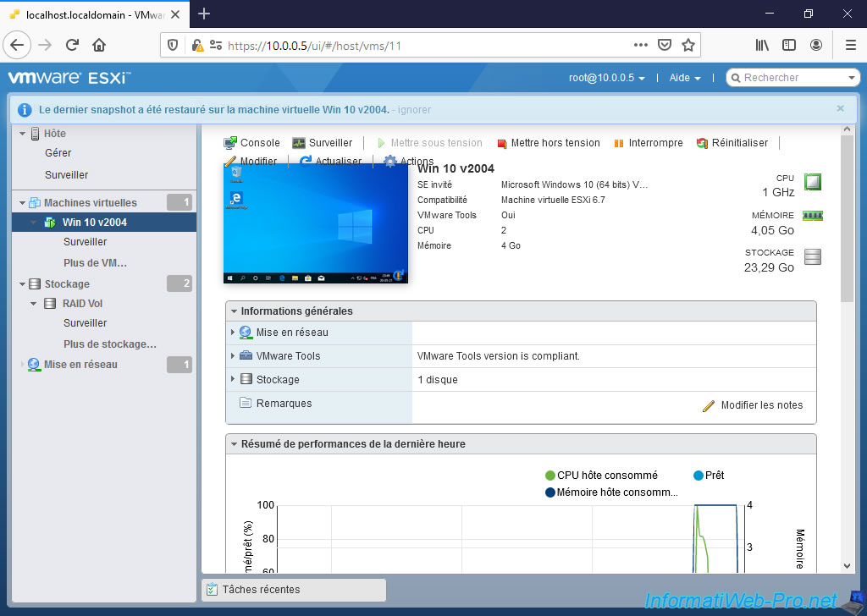Open the VM desktop screenshot thumbnail
The width and height of the screenshot is (867, 616).
pos(315,223)
